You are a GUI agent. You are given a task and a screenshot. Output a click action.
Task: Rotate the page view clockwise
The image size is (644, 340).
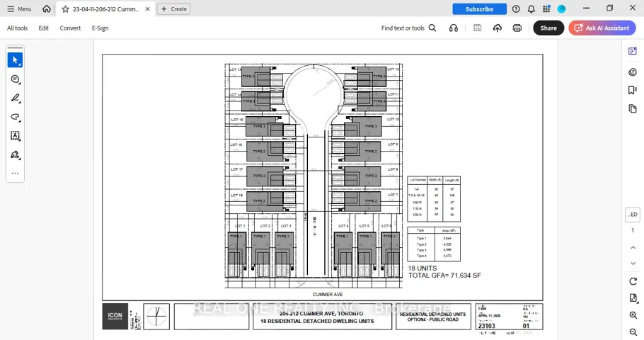[x=633, y=281]
